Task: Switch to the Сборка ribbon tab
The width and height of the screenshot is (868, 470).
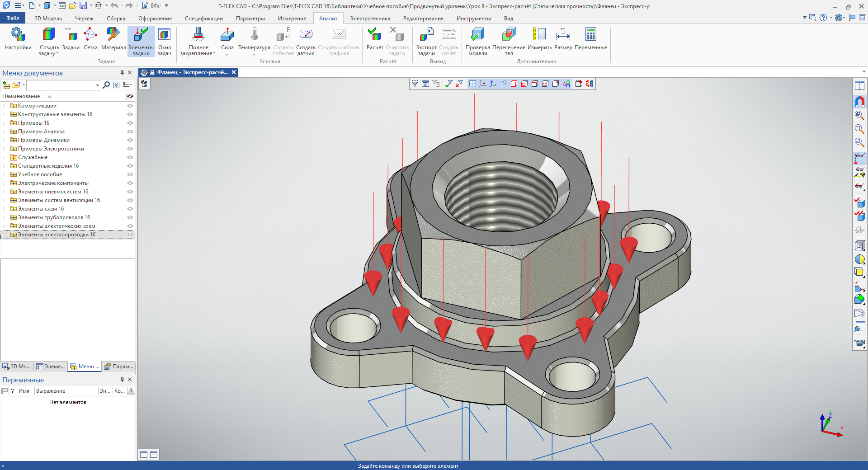Action: [116, 19]
